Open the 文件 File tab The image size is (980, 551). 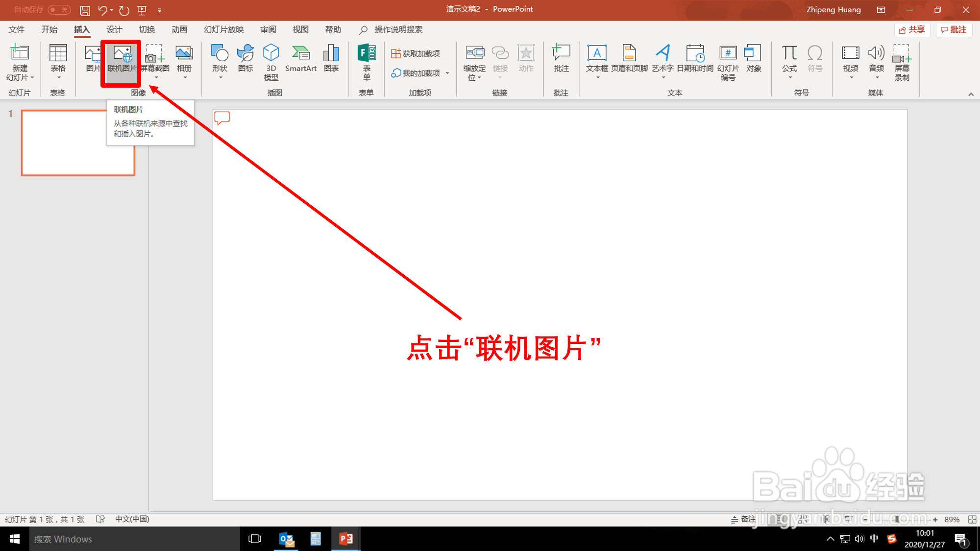[x=17, y=29]
